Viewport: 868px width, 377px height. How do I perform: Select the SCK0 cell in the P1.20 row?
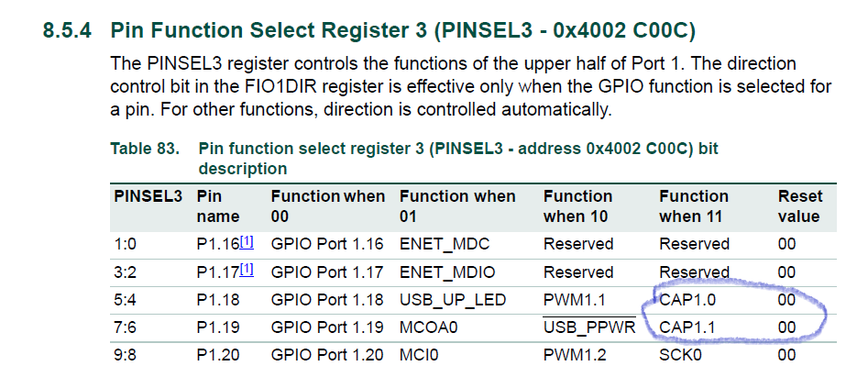(679, 356)
